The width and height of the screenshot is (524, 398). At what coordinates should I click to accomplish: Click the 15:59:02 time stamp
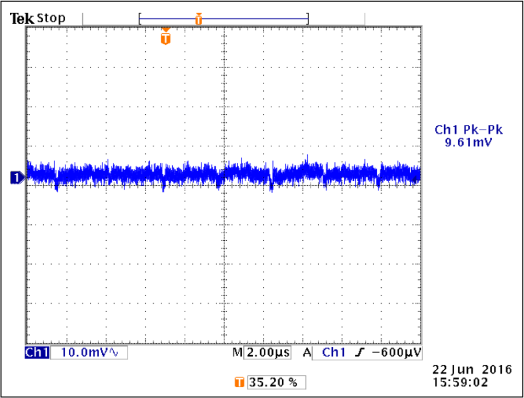(x=461, y=382)
